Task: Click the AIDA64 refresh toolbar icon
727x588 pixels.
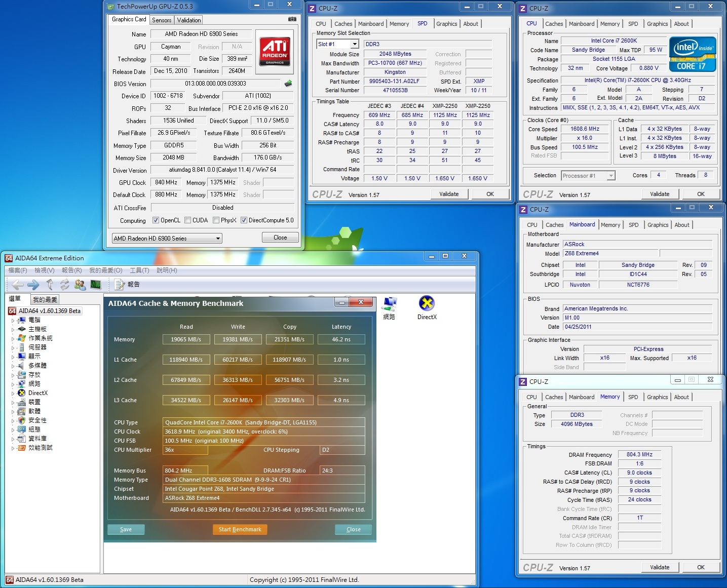Action: 64,285
